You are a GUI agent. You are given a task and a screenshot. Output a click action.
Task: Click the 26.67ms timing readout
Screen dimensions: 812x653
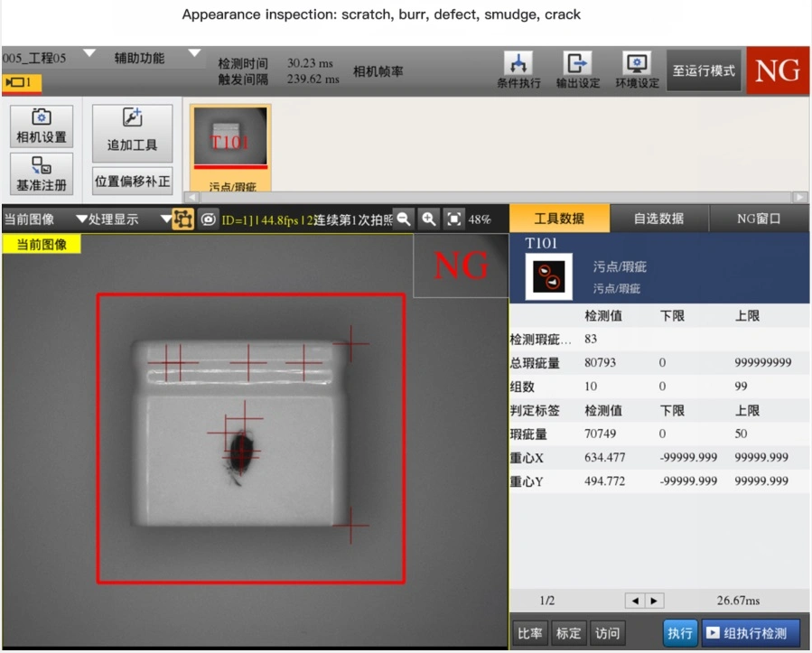click(x=738, y=601)
